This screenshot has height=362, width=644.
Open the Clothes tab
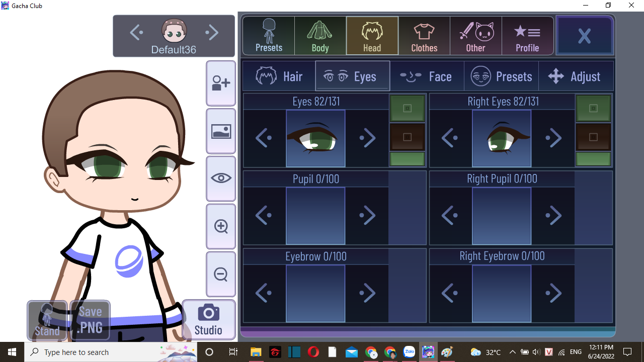pyautogui.click(x=424, y=36)
